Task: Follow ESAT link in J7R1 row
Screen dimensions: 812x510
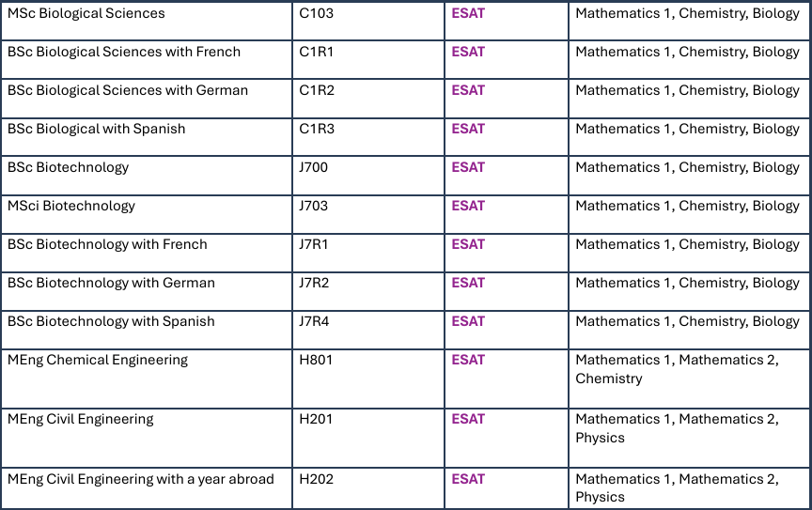Action: click(468, 244)
